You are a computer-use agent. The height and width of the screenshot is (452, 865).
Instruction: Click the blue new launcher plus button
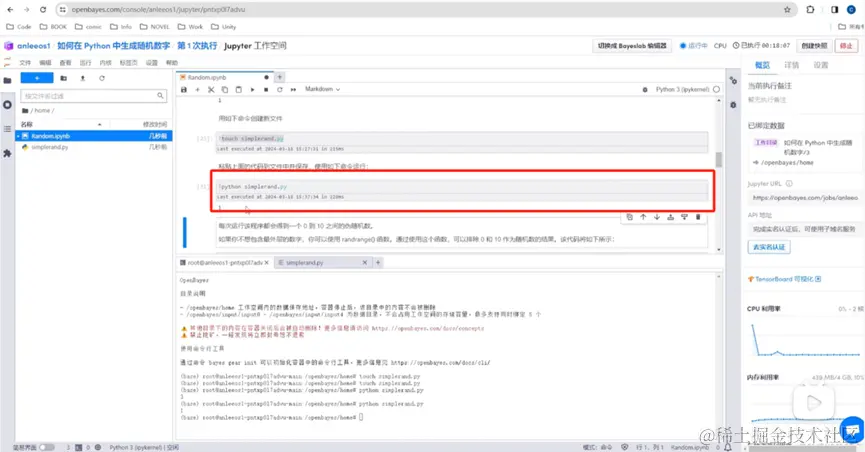tap(37, 78)
